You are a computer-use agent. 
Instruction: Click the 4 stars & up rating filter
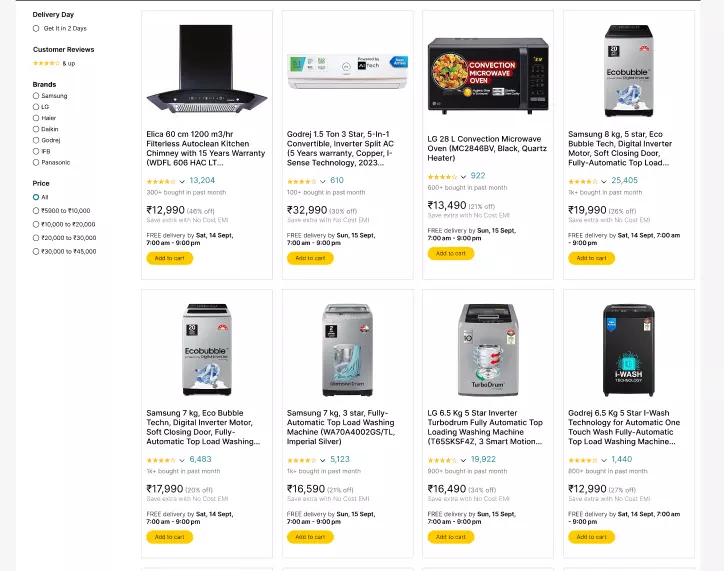pos(47,63)
